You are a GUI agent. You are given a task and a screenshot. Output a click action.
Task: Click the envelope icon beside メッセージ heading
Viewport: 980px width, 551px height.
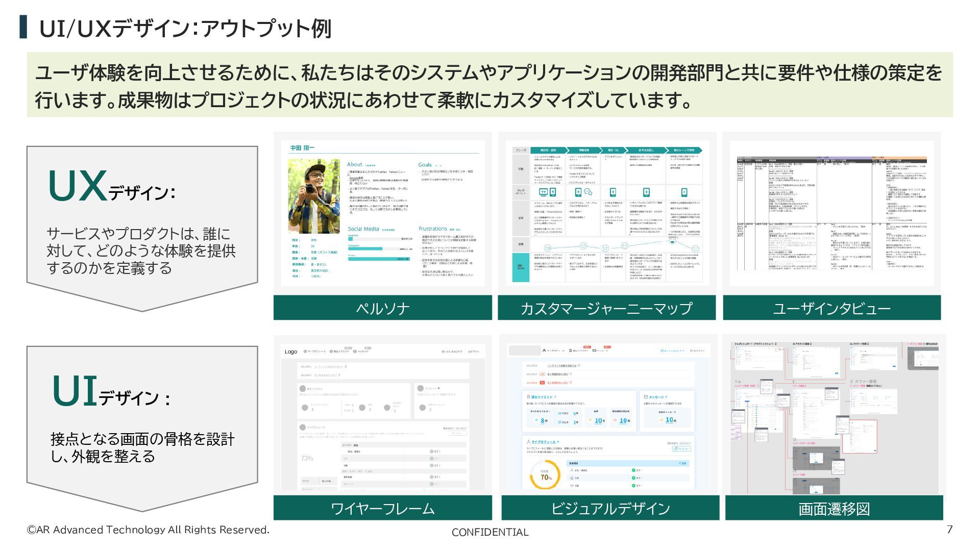pyautogui.click(x=646, y=397)
